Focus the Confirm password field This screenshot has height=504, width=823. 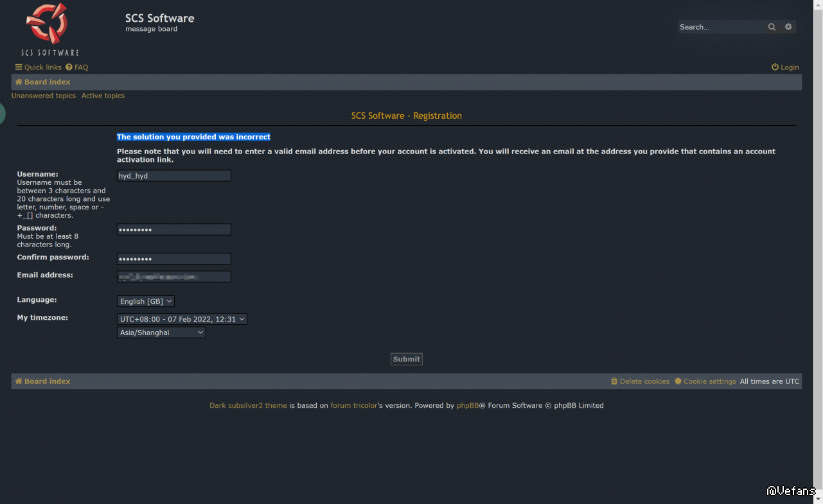(173, 259)
